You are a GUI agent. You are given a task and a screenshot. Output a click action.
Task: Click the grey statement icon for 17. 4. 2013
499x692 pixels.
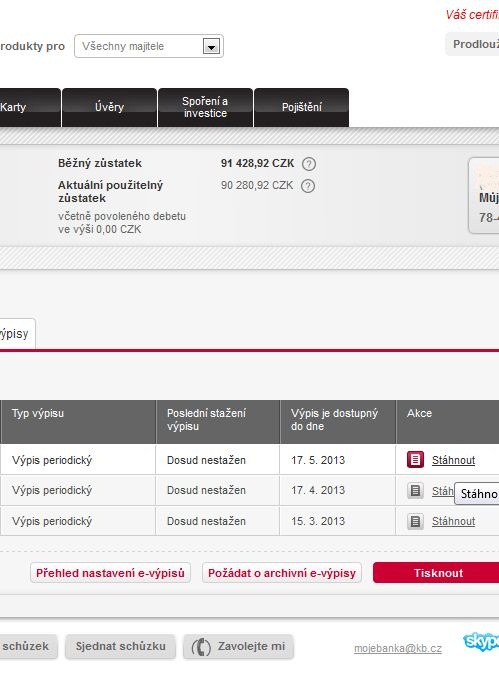(x=415, y=490)
